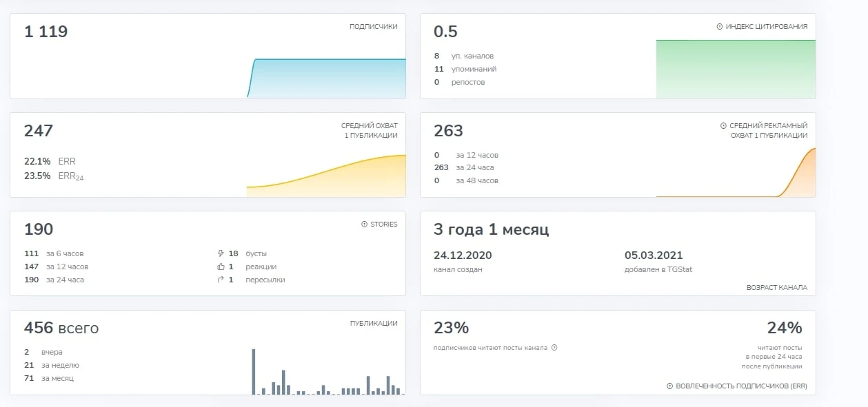
Task: Click the info icon beside ИНДЕКС ЦИТИРОВАНИЯ
Action: tap(720, 27)
